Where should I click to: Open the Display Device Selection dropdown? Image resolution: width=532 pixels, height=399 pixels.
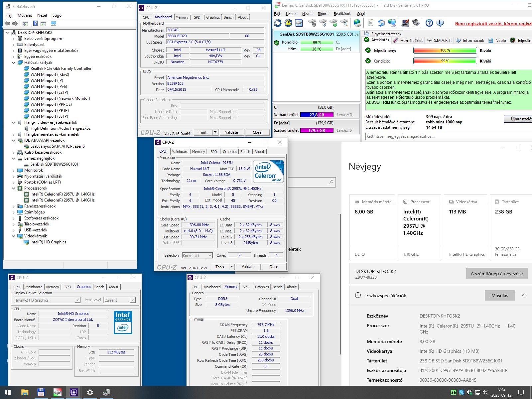pos(48,300)
